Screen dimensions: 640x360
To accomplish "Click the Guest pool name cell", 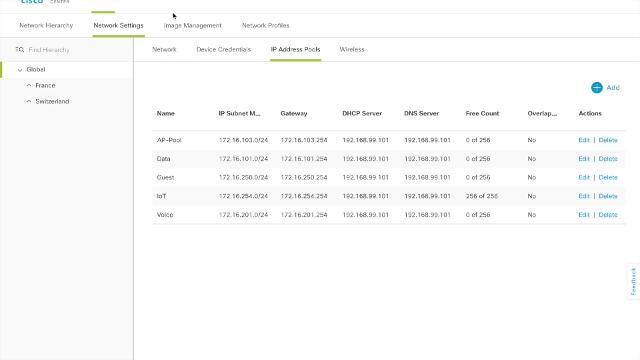I will pos(165,178).
